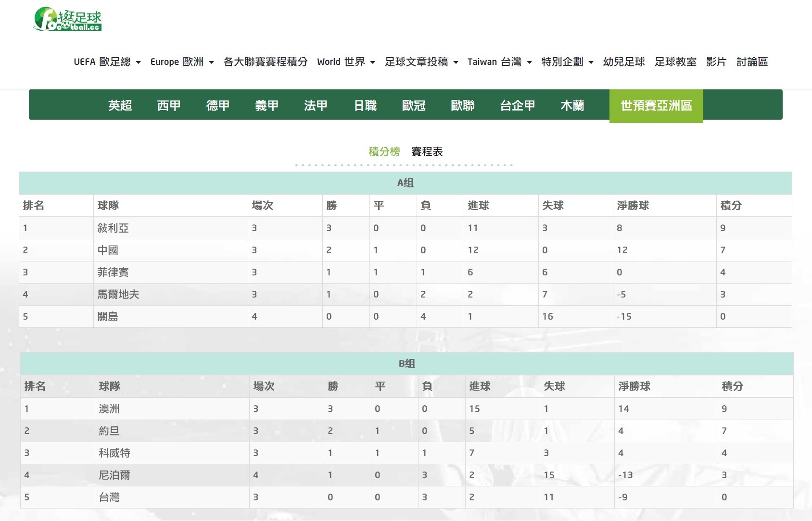Image resolution: width=812 pixels, height=521 pixels.
Task: Select the 世預賽亞洲區 tab
Action: pyautogui.click(x=656, y=106)
